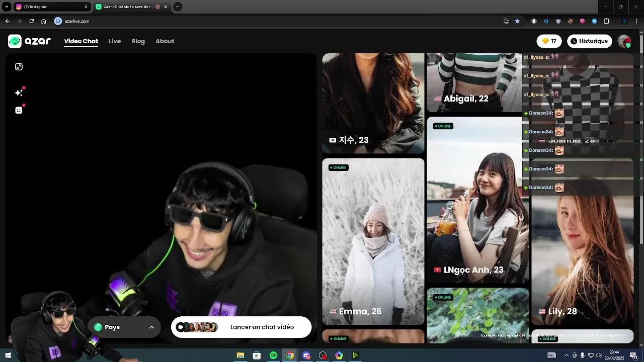Open Abigail, 22 profile card

[x=474, y=82]
